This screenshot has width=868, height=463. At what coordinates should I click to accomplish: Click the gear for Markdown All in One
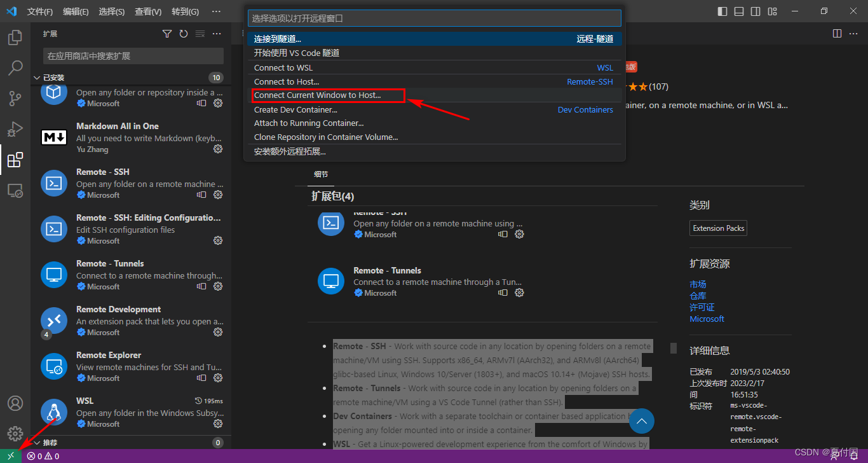pos(218,149)
